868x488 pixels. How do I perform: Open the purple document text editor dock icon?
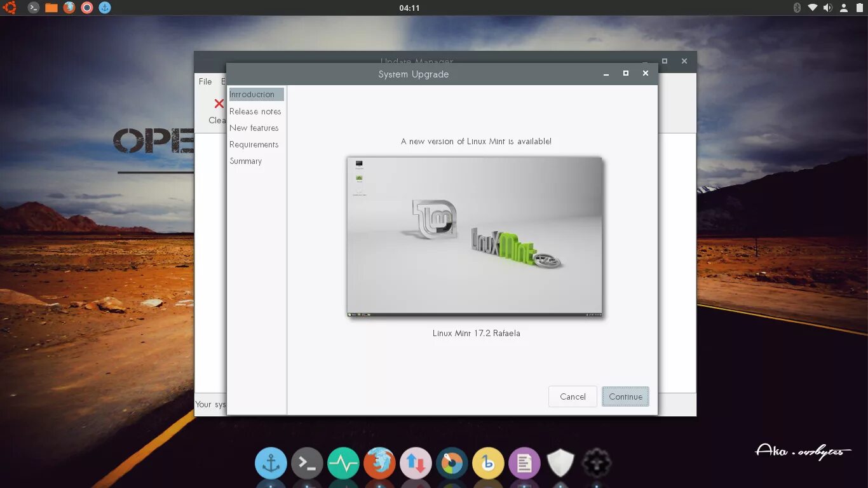click(x=524, y=463)
